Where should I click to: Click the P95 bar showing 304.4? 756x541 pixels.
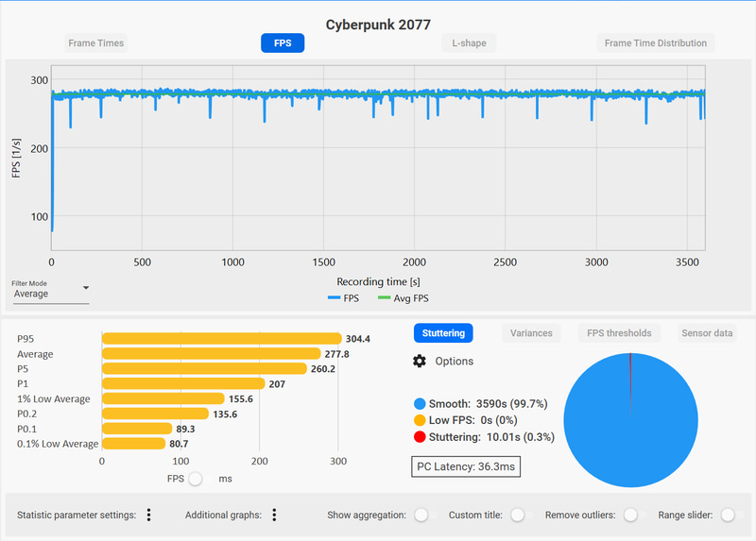222,339
